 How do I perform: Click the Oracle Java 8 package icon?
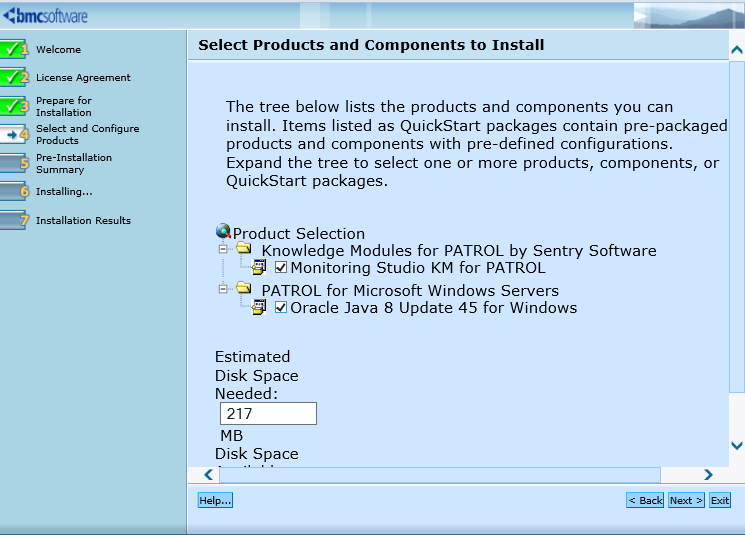coord(259,307)
